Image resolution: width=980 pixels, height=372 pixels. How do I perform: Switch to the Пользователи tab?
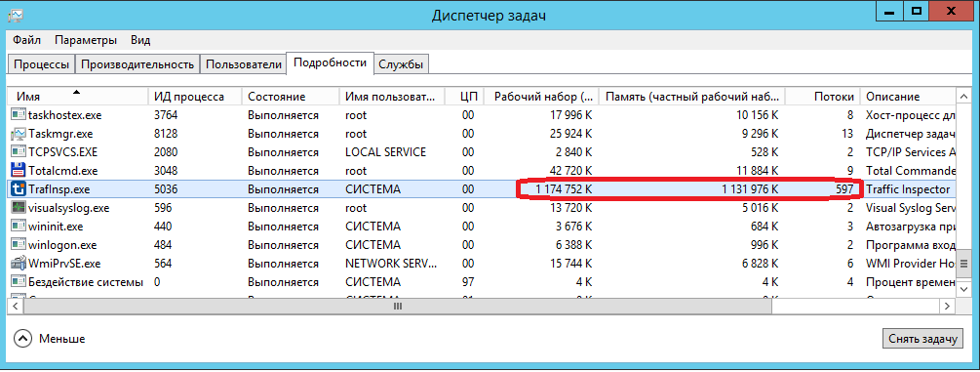(x=244, y=63)
